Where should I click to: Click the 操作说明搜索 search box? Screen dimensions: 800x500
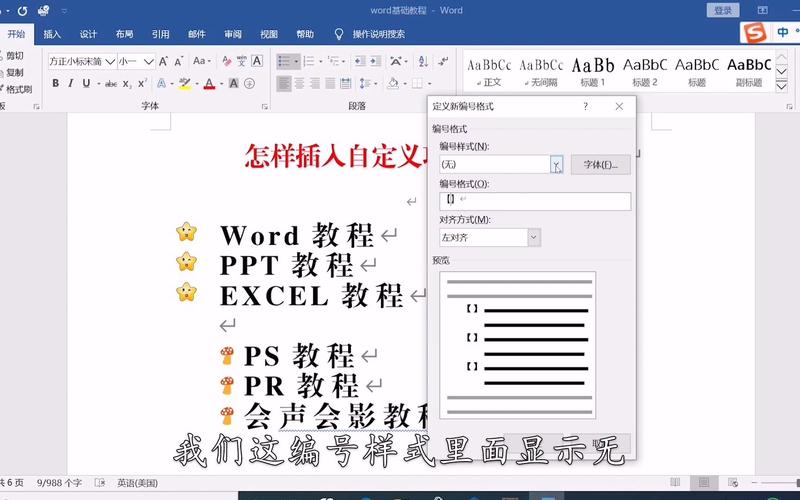(378, 34)
